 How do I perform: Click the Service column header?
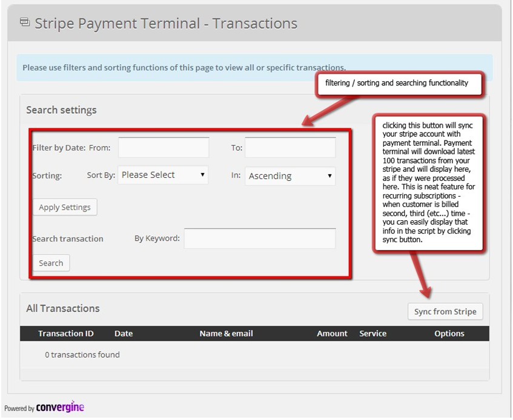(x=373, y=333)
